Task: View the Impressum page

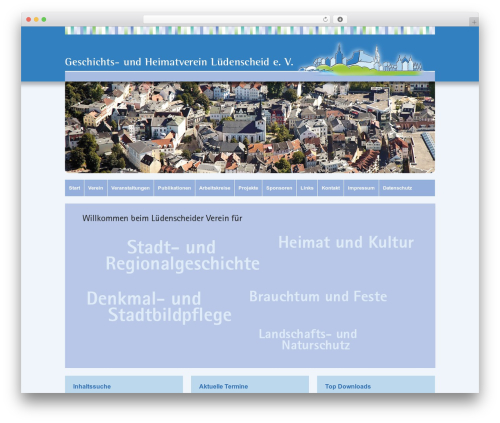Action: tap(361, 188)
